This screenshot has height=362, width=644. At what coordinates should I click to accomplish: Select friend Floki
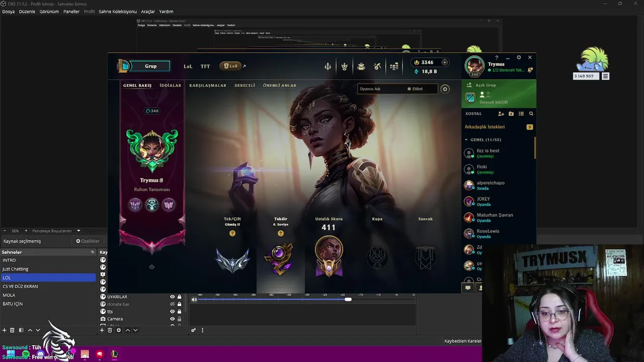pyautogui.click(x=498, y=169)
